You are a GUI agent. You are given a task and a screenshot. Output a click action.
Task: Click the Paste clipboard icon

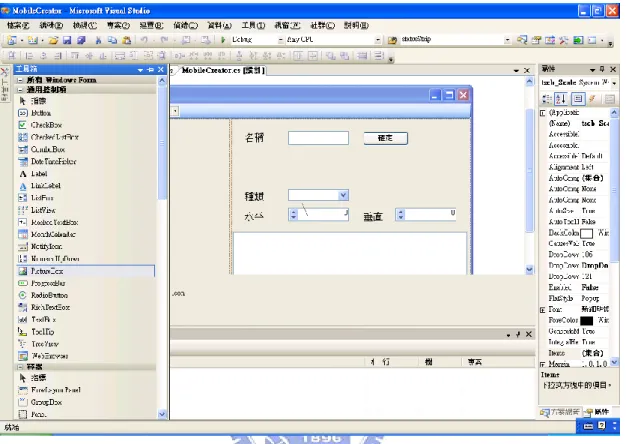127,40
